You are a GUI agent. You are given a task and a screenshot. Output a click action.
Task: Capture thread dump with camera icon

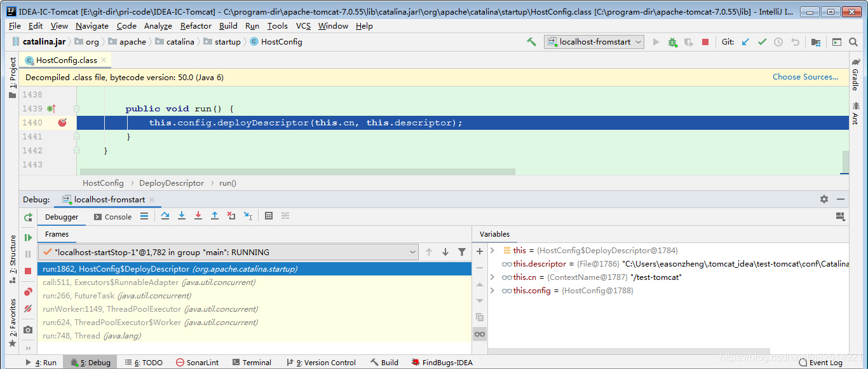(x=28, y=330)
